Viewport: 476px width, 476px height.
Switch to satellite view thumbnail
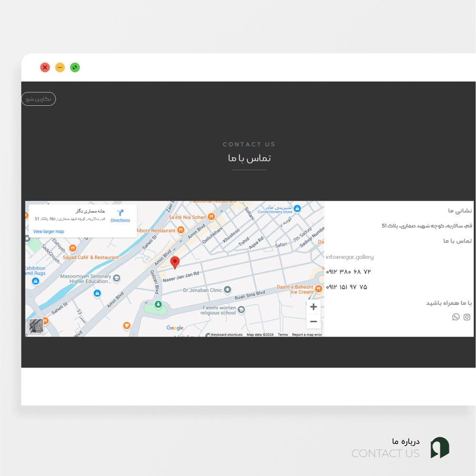(36, 326)
